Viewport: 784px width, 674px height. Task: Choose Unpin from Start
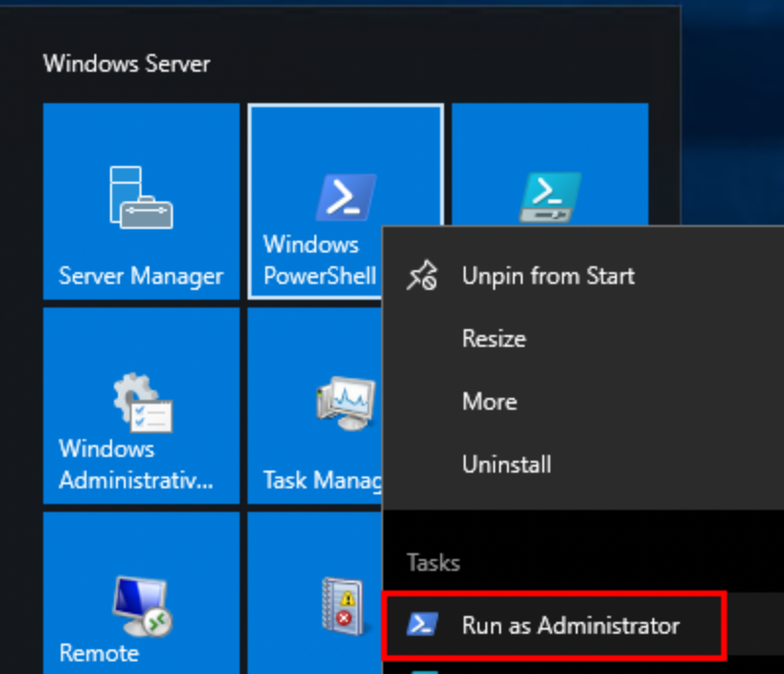pos(583,276)
